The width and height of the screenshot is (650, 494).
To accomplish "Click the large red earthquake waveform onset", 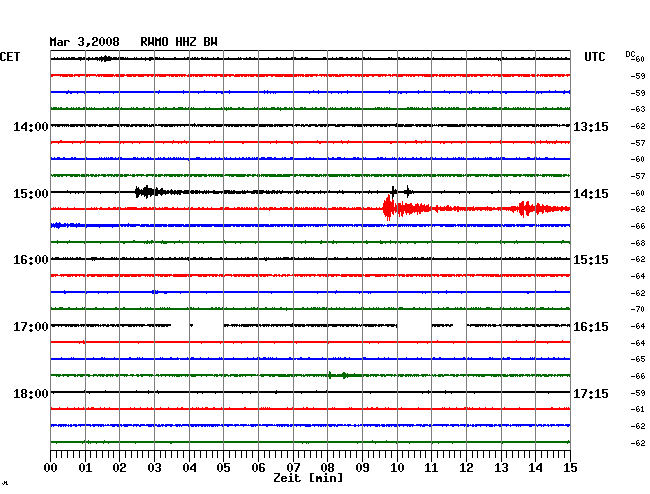I will (x=388, y=208).
